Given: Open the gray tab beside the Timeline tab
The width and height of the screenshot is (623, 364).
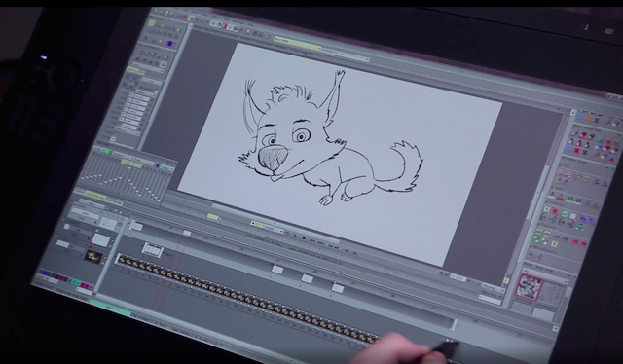Looking at the screenshot, I should (x=114, y=201).
